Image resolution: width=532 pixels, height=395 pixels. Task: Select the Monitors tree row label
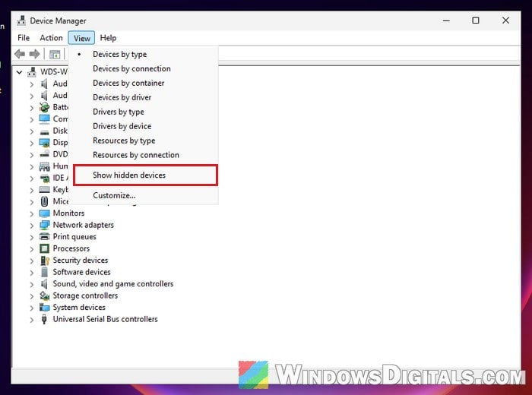pyautogui.click(x=68, y=213)
